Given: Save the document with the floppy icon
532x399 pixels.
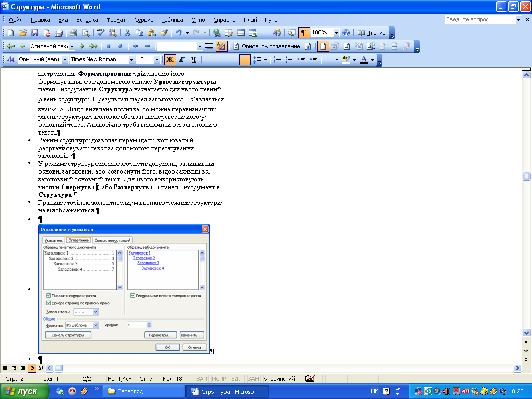Looking at the screenshot, I should [x=35, y=33].
